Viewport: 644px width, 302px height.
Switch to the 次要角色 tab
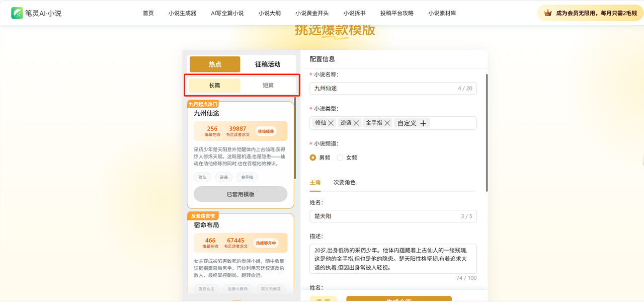(345, 182)
